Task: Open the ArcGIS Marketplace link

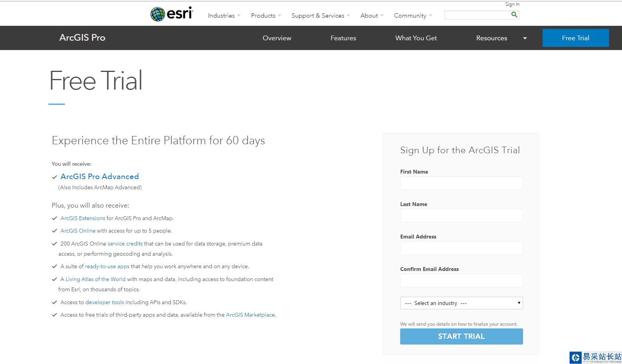Action: coord(250,315)
